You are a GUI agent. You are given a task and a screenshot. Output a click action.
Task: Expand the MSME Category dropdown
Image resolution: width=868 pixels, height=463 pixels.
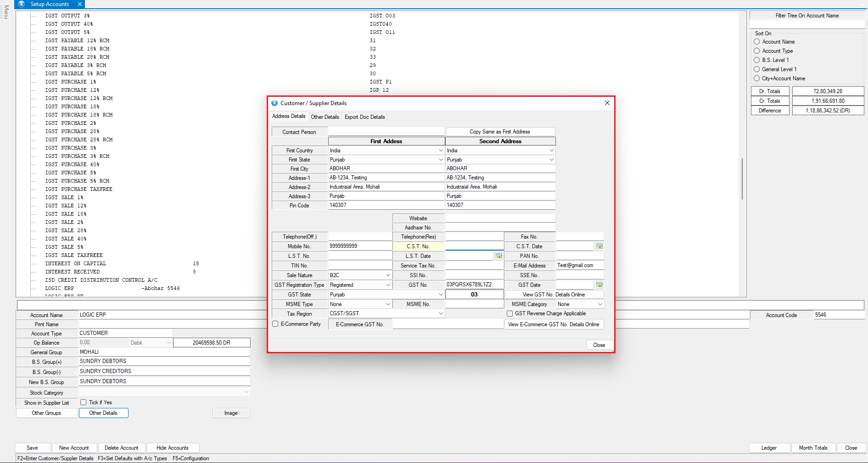(x=599, y=304)
